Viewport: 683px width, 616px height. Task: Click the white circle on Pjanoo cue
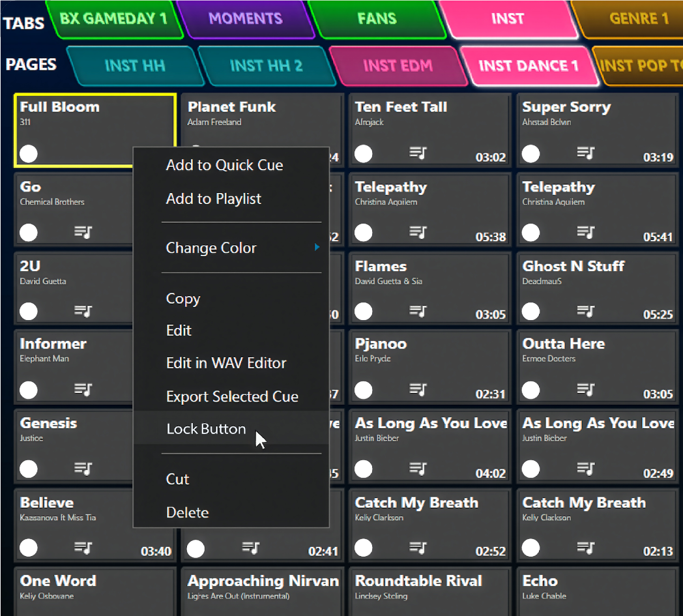pos(363,390)
